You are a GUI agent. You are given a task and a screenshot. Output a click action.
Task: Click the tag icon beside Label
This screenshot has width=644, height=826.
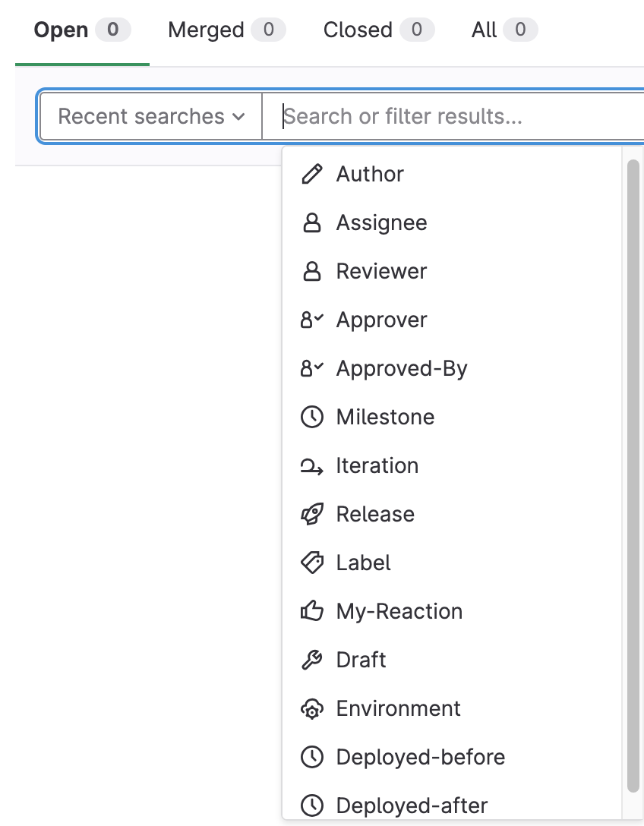(x=311, y=563)
